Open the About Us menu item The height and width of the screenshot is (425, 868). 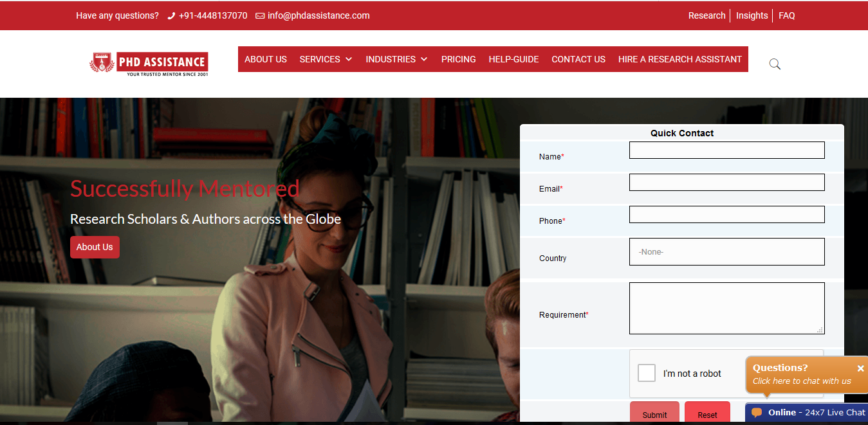(266, 59)
